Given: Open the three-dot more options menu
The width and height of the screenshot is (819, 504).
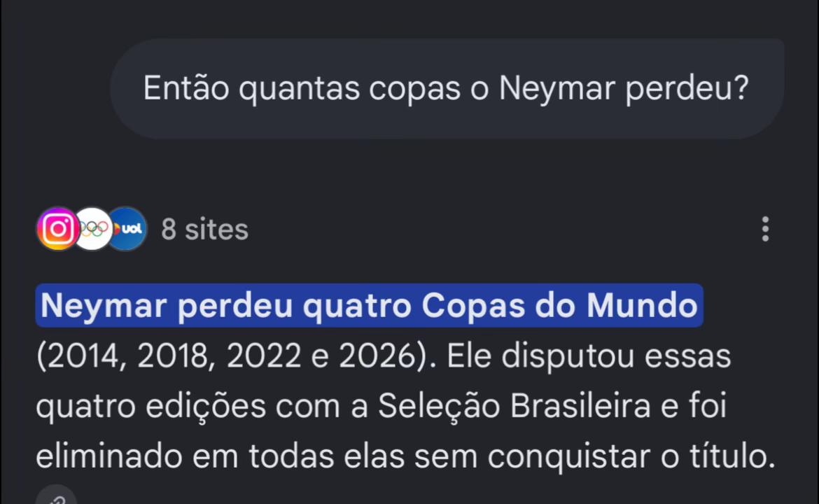Looking at the screenshot, I should pos(765,230).
